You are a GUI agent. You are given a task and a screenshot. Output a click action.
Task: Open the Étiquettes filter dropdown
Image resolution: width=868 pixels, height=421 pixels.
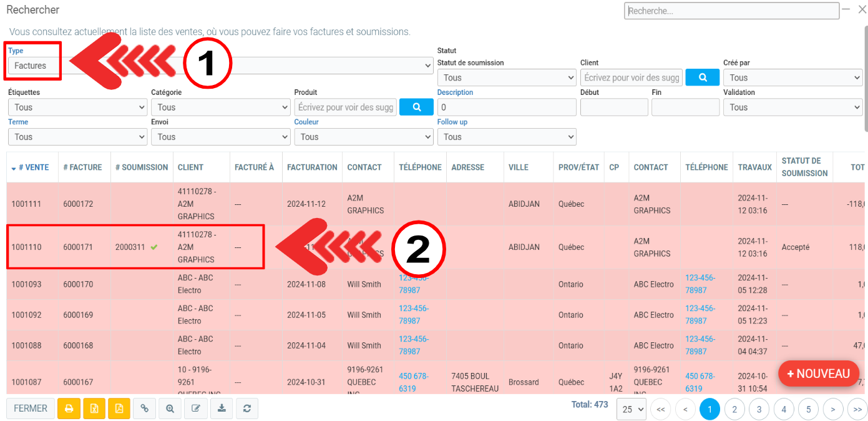(x=77, y=107)
